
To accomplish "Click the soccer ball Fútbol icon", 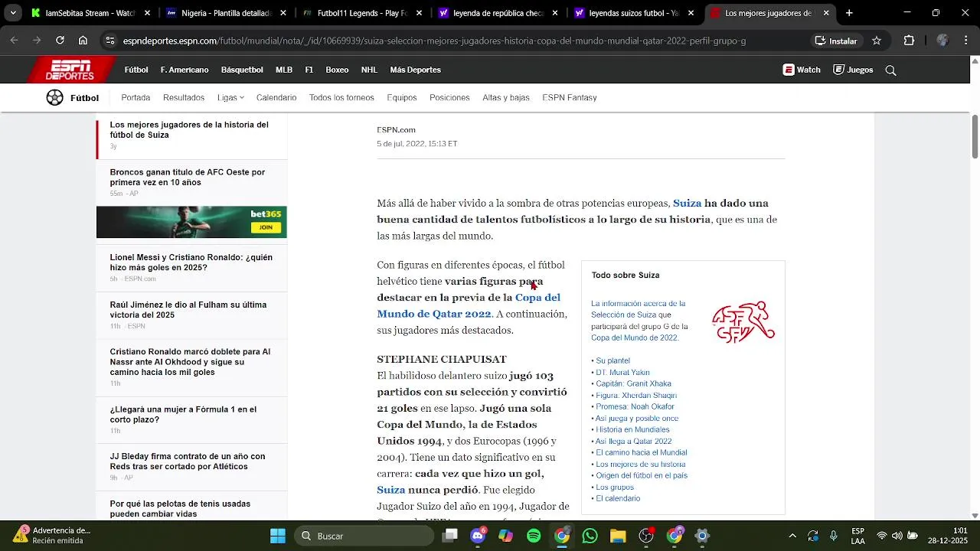I will point(54,97).
